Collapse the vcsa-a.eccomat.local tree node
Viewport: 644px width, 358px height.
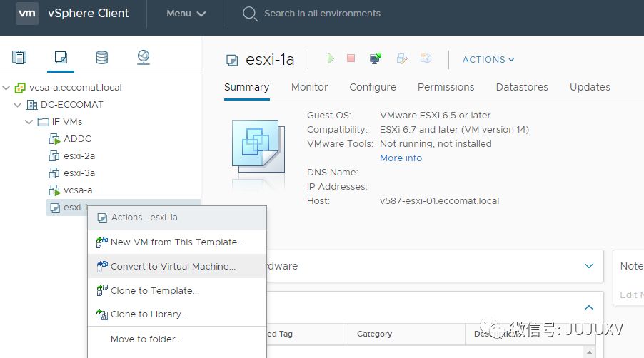click(x=6, y=88)
